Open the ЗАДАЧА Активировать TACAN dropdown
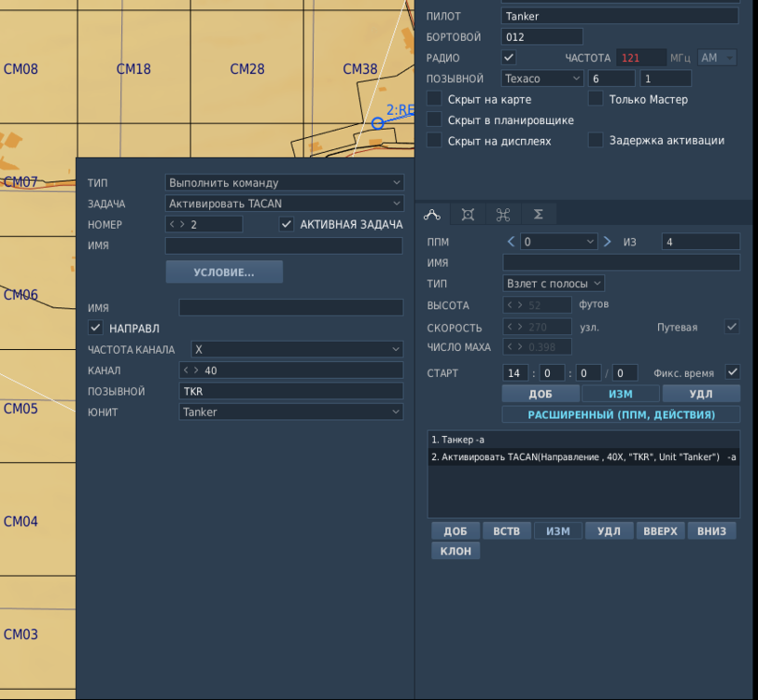The image size is (758, 700). pyautogui.click(x=284, y=203)
